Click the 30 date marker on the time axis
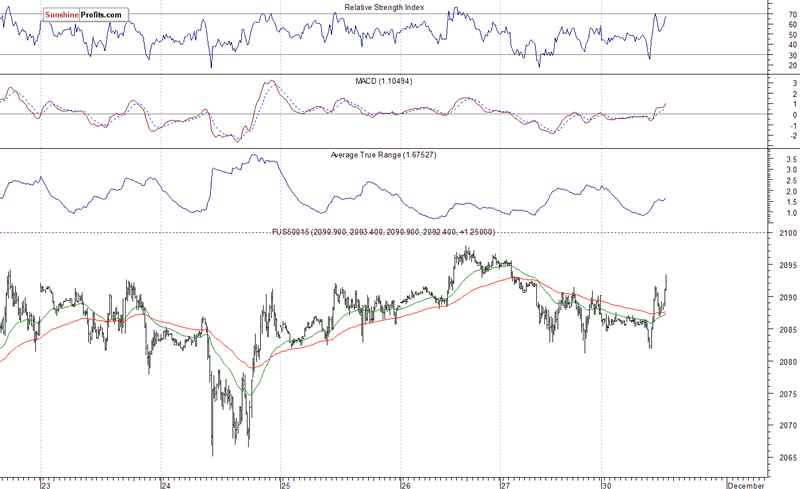800x489 pixels. (607, 485)
